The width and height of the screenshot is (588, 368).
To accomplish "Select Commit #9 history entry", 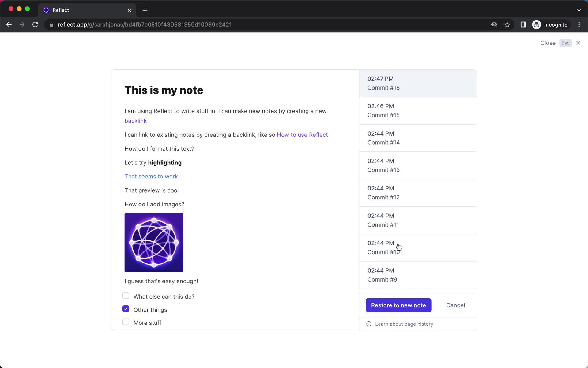I will [x=418, y=275].
